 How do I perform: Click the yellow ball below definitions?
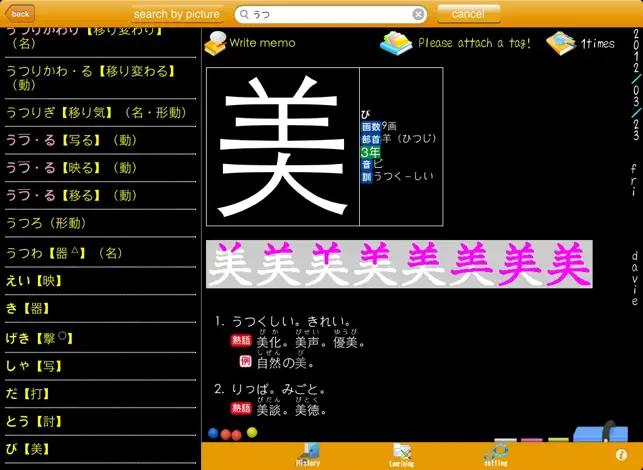click(252, 432)
